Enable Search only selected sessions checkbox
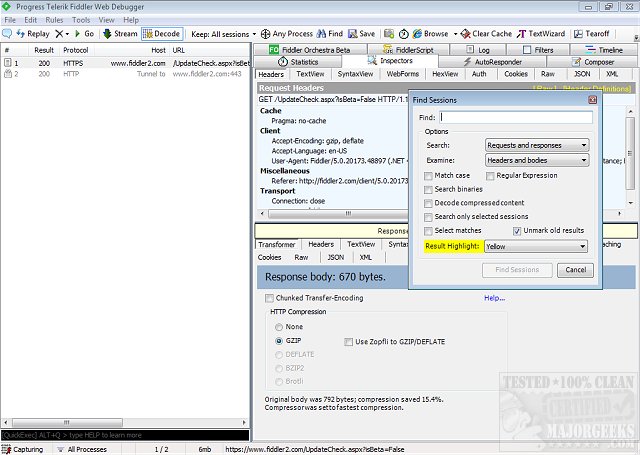640x455 pixels. coord(428,217)
